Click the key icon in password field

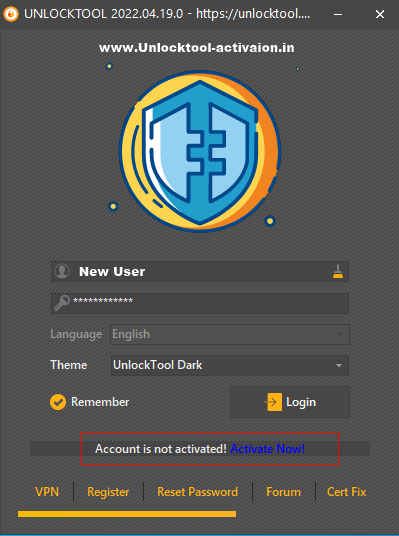tap(62, 303)
